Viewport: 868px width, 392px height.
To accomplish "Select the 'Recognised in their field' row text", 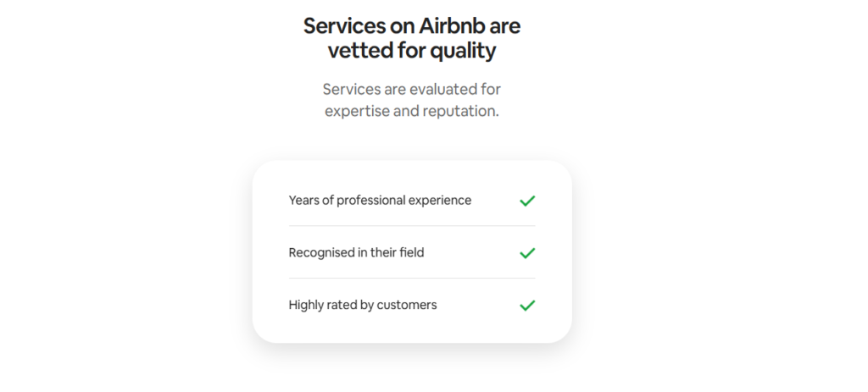I will tap(356, 253).
